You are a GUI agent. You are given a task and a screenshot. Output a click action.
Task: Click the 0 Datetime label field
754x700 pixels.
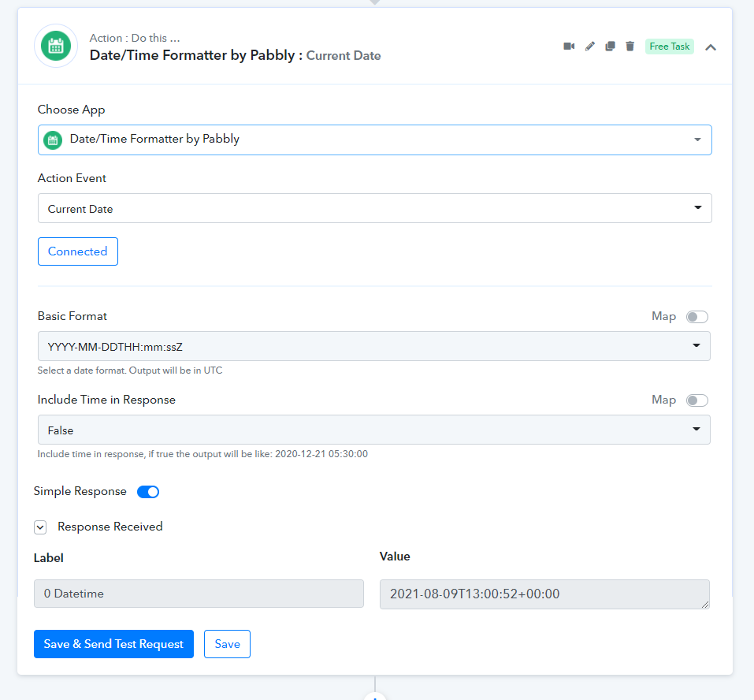pyautogui.click(x=199, y=594)
